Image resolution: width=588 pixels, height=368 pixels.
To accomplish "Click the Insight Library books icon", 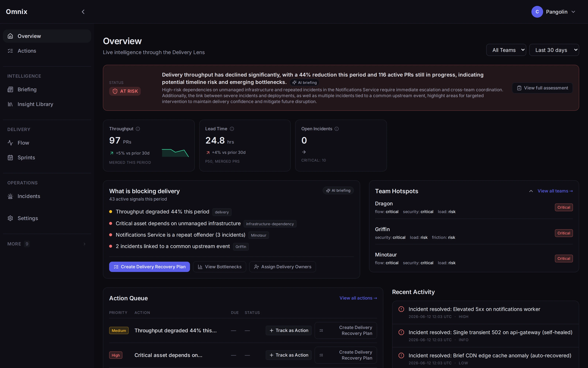I will click(10, 104).
